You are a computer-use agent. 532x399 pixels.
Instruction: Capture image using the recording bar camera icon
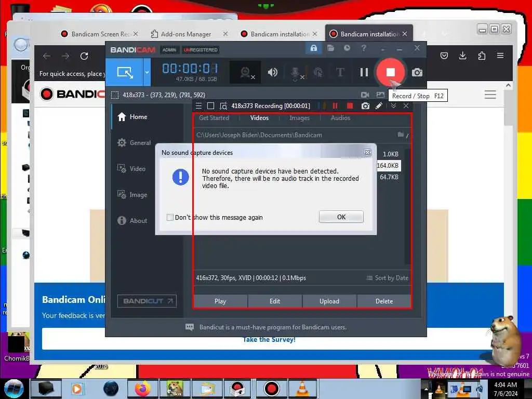coord(365,106)
